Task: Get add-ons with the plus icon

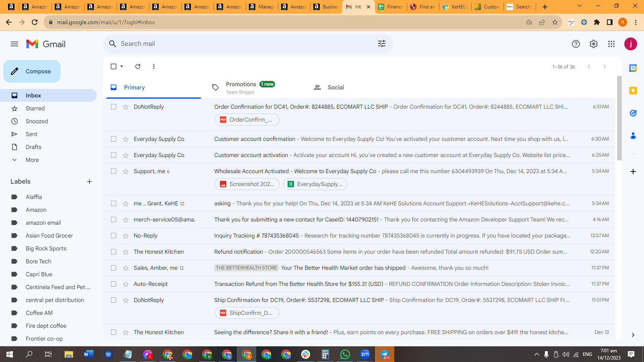Action: point(633,172)
